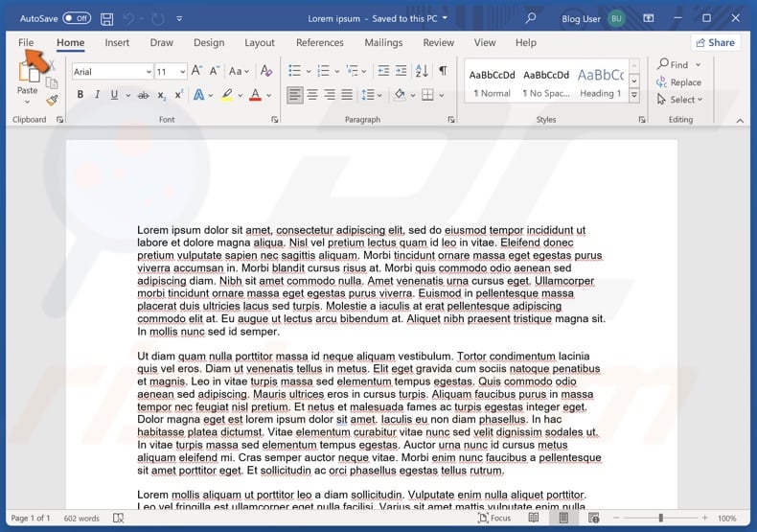Click the Copy icon in Clipboard group
The height and width of the screenshot is (532, 757).
pyautogui.click(x=52, y=82)
